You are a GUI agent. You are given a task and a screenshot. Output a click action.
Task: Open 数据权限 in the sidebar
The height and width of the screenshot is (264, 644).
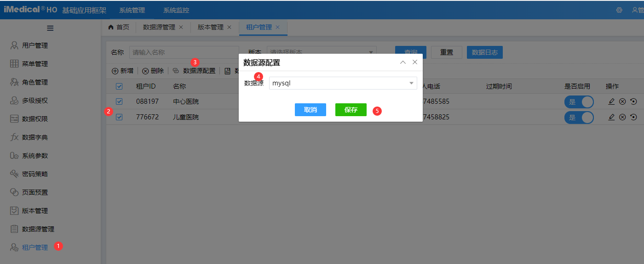(x=29, y=119)
